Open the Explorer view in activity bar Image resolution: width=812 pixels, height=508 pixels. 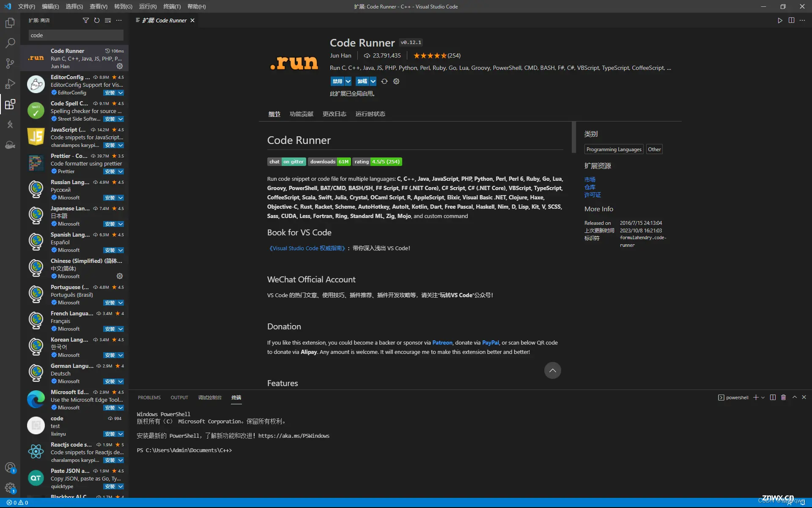coord(10,22)
